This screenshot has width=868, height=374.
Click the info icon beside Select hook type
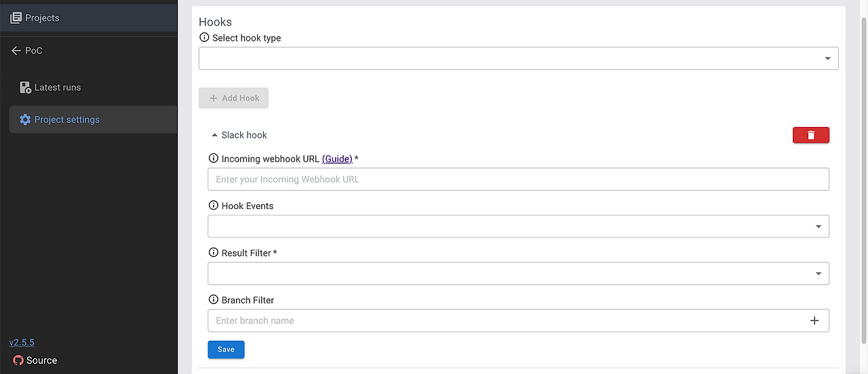pos(204,38)
